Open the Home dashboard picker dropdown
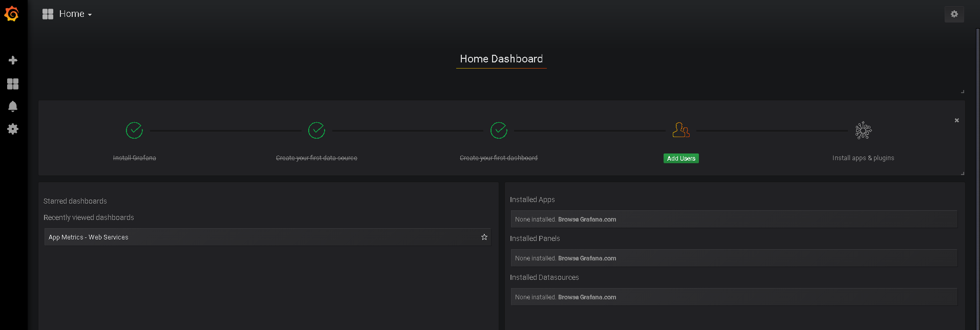Screen dimensions: 980x330 [x=68, y=14]
